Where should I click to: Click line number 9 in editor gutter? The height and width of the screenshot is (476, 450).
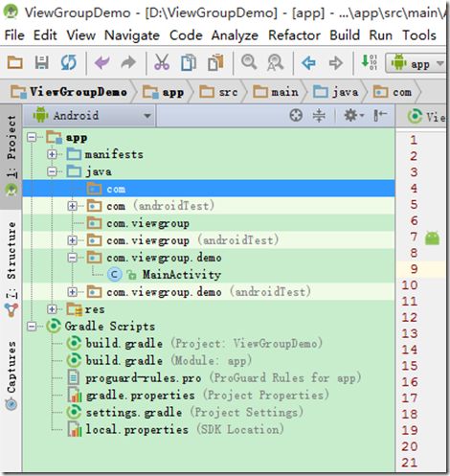pyautogui.click(x=414, y=269)
